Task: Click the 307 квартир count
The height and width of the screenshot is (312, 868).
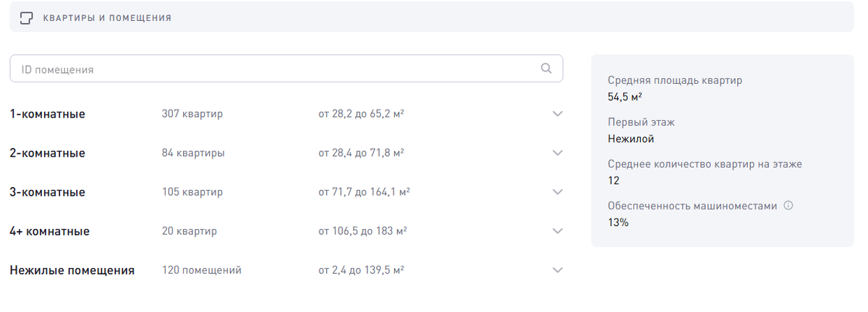Action: 192,114
